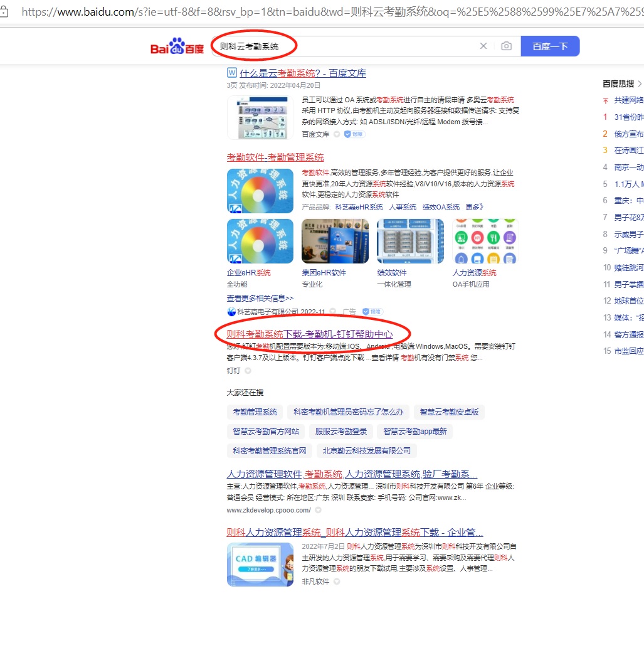Select related search 科密考勤机管理员密码忘了怎么办

[x=348, y=412]
